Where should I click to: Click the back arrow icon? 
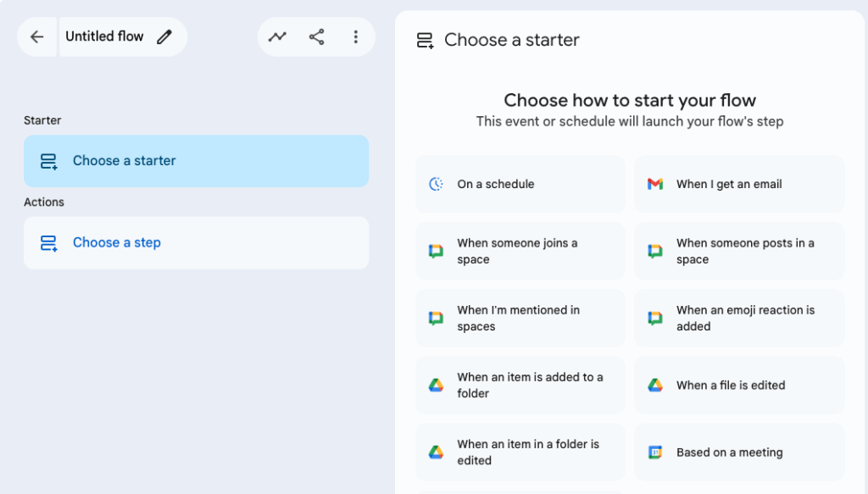[x=36, y=36]
